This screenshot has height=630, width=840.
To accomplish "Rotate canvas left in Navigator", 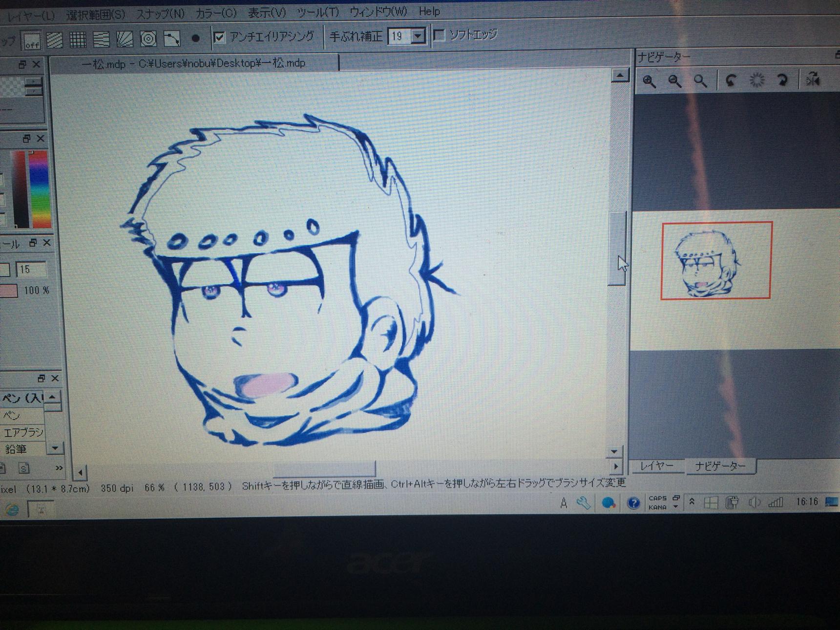I will tap(731, 80).
